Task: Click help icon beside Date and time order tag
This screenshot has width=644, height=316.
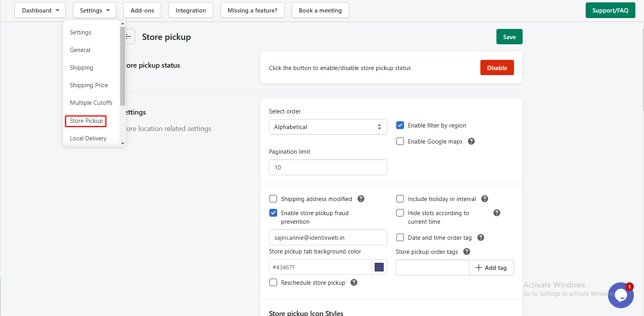Action: coord(481,237)
